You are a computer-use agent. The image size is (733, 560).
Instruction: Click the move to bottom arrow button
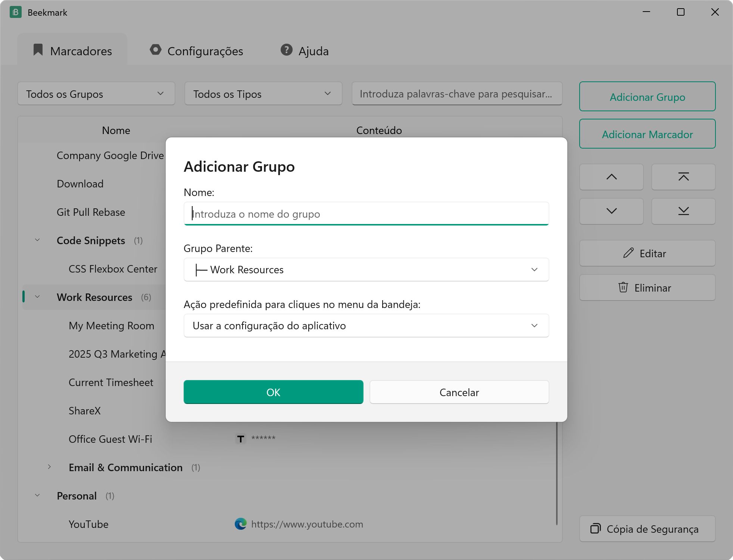click(683, 211)
